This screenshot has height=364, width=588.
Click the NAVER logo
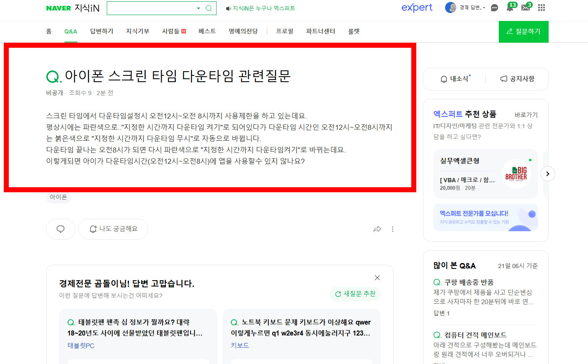click(59, 8)
